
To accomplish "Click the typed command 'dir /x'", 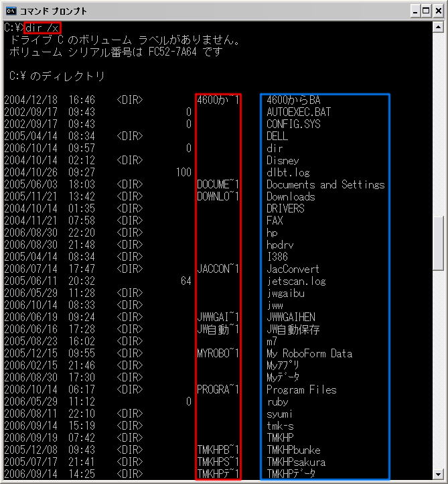I will pos(42,28).
